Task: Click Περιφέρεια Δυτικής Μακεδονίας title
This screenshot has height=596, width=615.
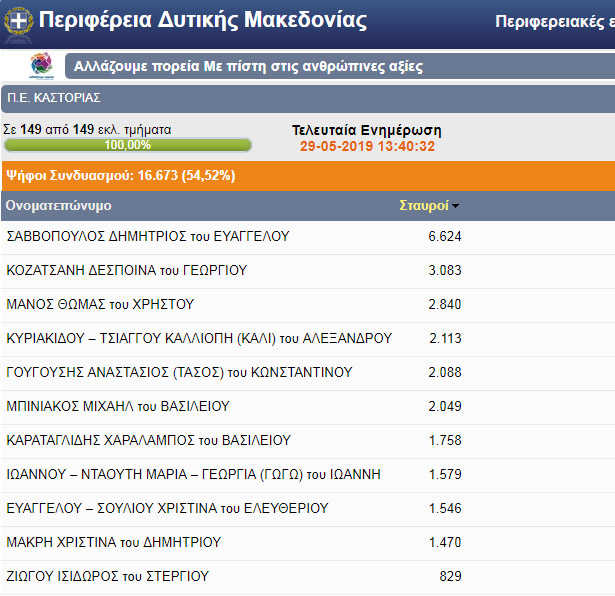Action: [x=202, y=21]
